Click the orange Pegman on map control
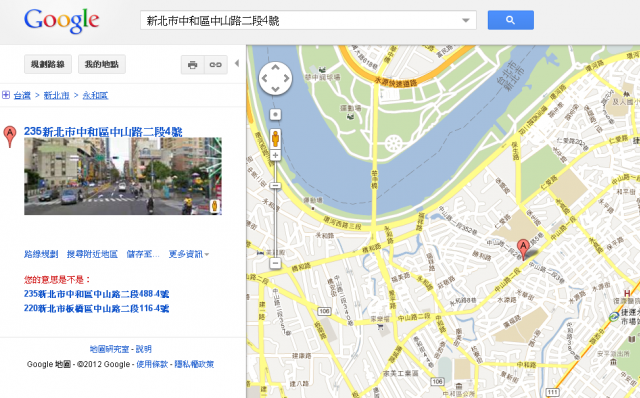Image resolution: width=640 pixels, height=398 pixels. point(276,138)
